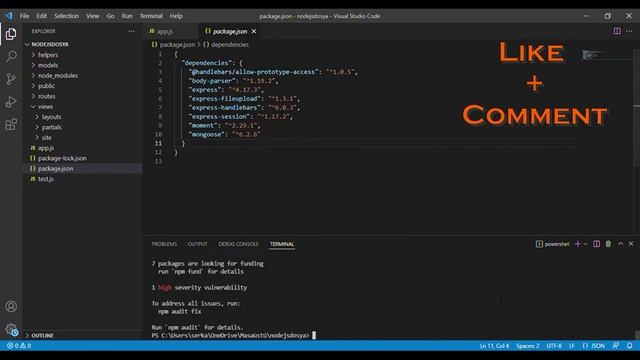Close the terminal panel
Viewport: 640px width, 360px height.
click(631, 244)
